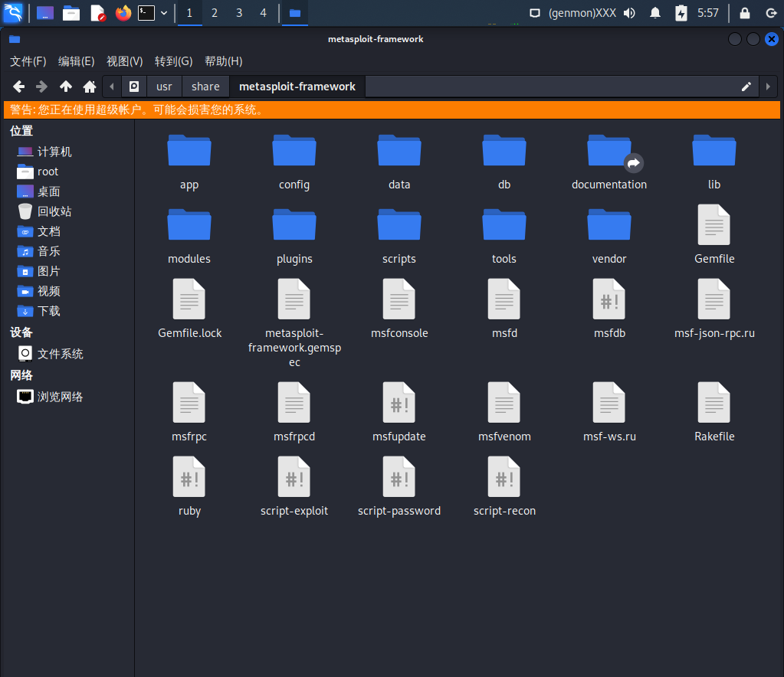Image resolution: width=784 pixels, height=677 pixels.
Task: Open the 转到(G) menu
Action: click(x=173, y=61)
